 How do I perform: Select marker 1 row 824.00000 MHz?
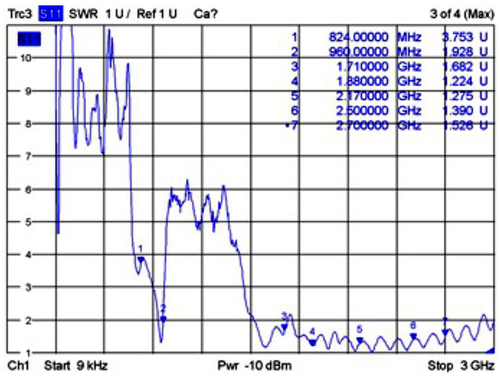pyautogui.click(x=390, y=37)
